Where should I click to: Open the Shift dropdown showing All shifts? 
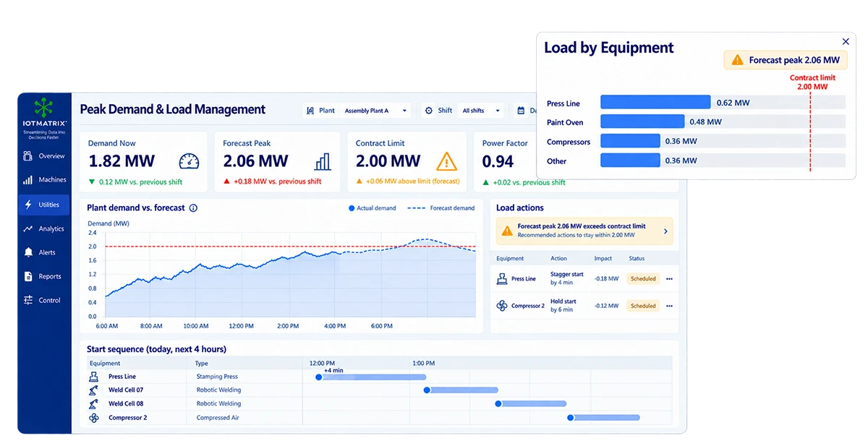(482, 111)
